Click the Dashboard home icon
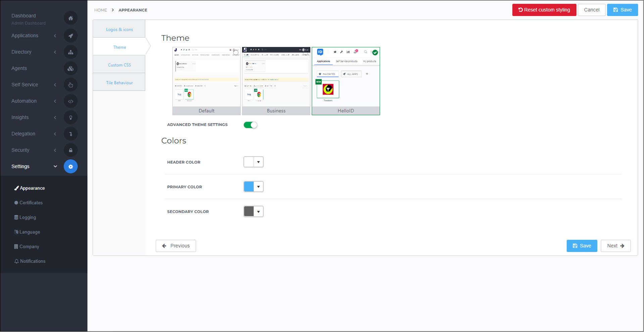Viewport: 644px width, 332px height. point(70,18)
